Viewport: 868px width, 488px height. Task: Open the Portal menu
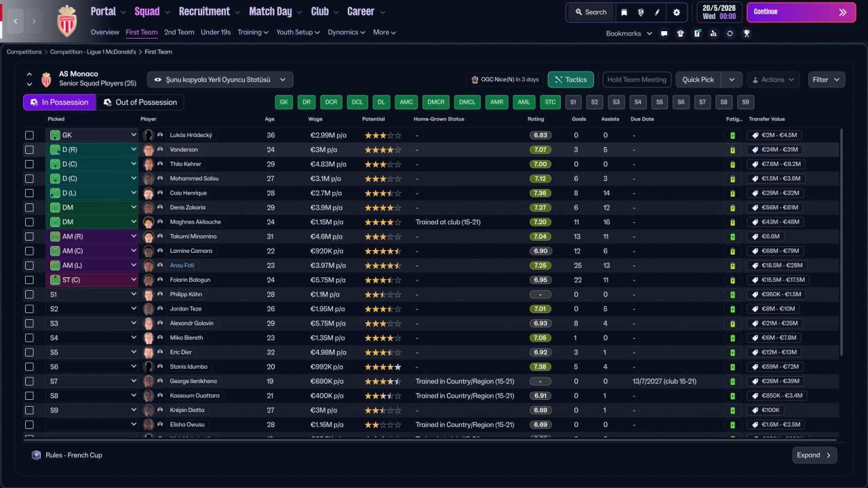108,12
